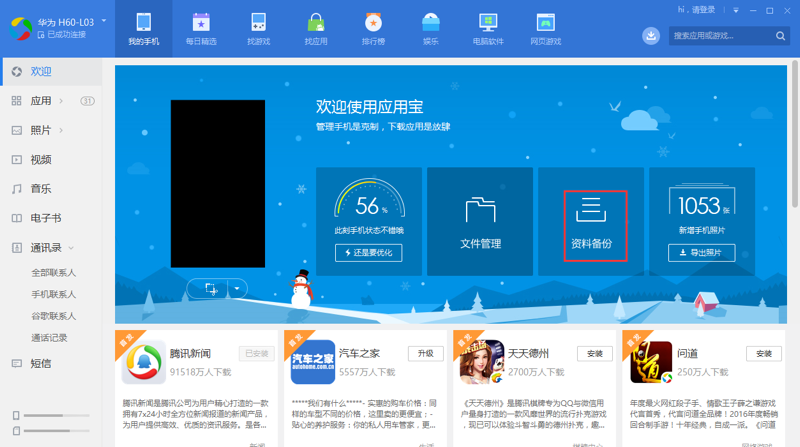Screen dimensions: 800x447
Task: Click the phone screen preview area
Action: [218, 184]
